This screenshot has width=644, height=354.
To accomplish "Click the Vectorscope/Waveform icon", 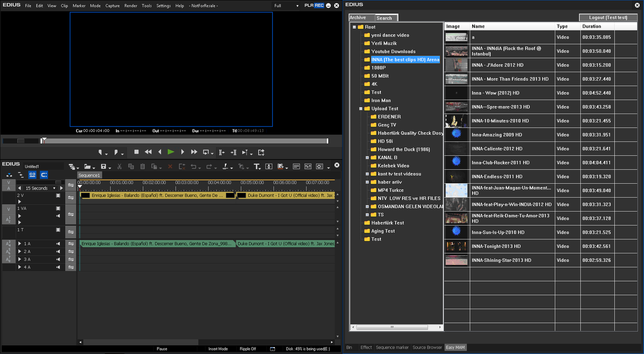I will pos(320,167).
